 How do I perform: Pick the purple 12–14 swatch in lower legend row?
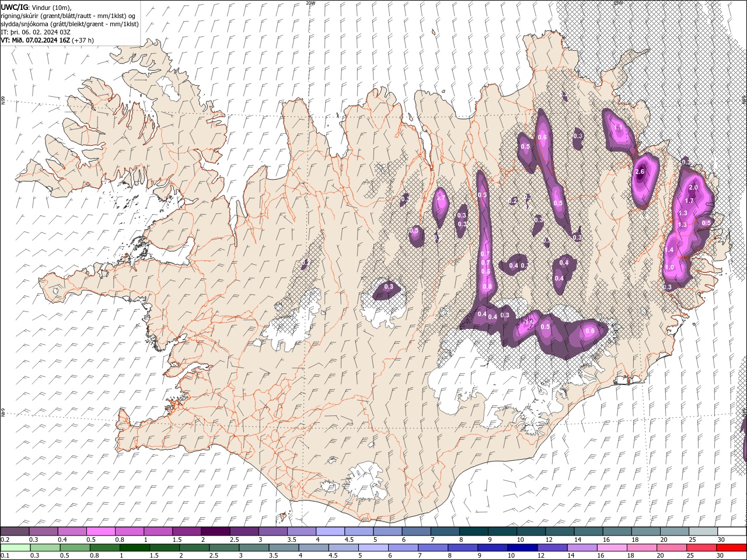552,547
